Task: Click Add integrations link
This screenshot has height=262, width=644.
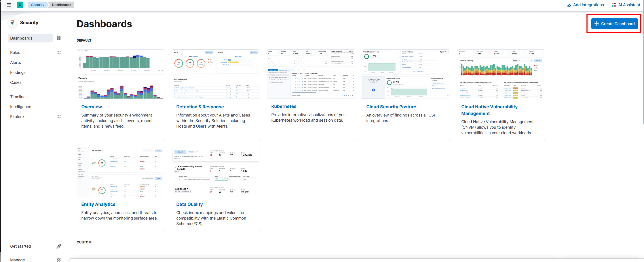Action: coord(588,5)
